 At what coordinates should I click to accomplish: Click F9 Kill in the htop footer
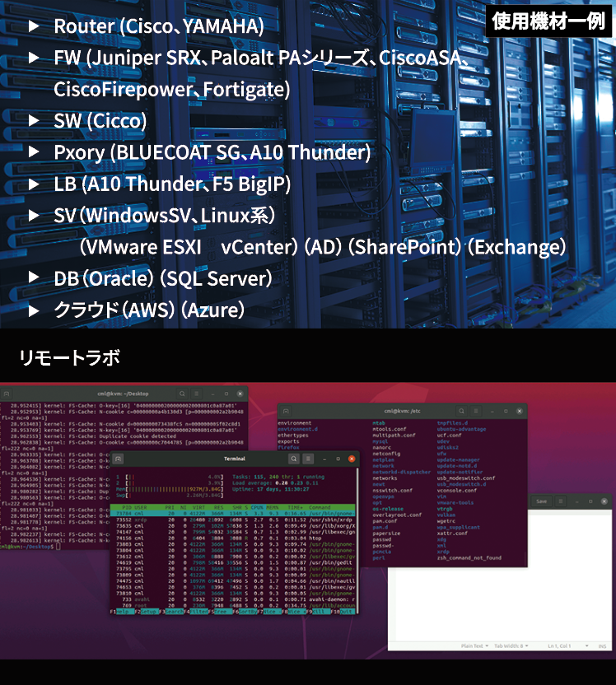point(320,612)
